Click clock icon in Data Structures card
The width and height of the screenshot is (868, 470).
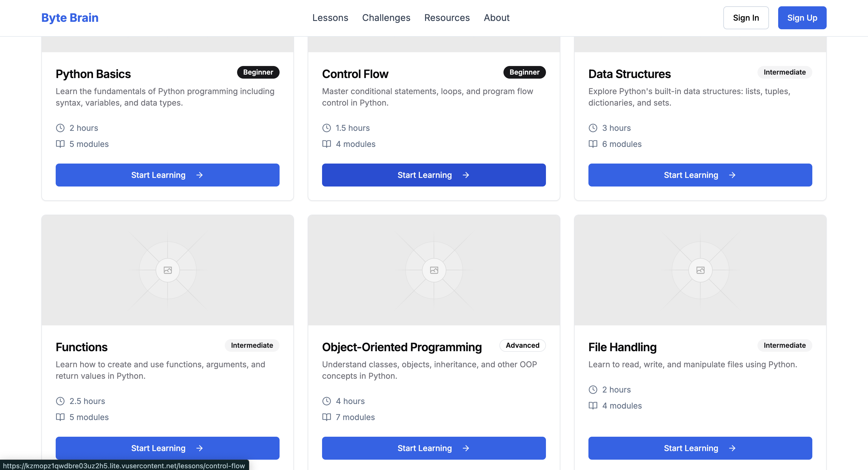pyautogui.click(x=593, y=128)
